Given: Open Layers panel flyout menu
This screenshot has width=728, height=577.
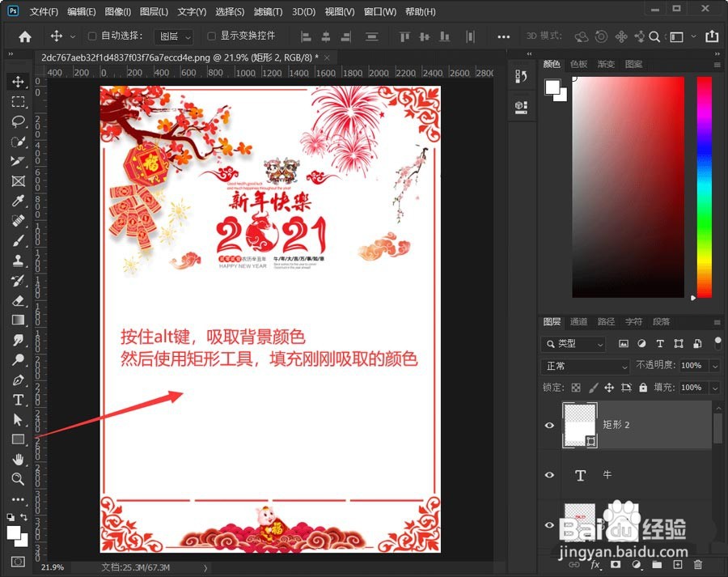Looking at the screenshot, I should pos(717,322).
